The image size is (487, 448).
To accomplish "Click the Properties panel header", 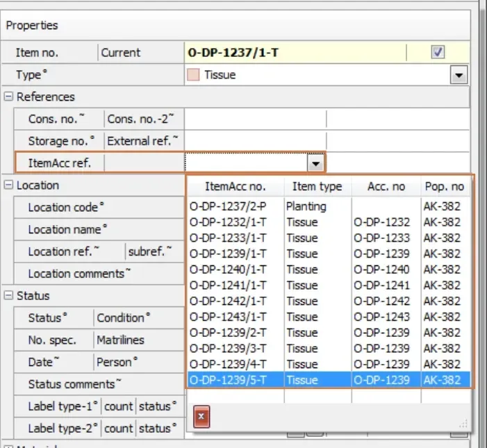I will tap(236, 25).
